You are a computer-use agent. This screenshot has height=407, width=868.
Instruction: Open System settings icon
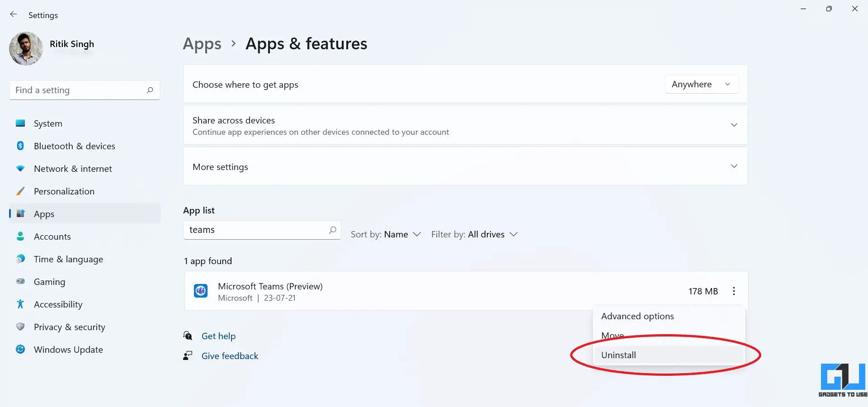[x=20, y=123]
